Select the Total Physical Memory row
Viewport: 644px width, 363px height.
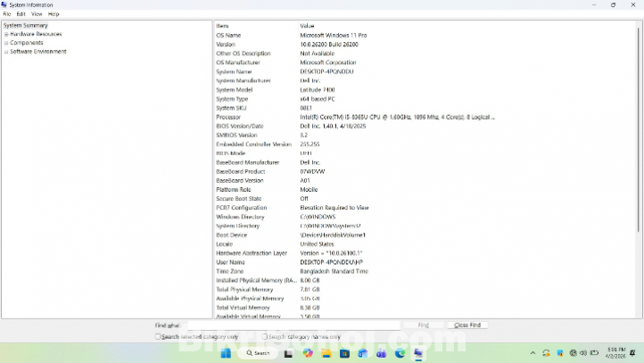pyautogui.click(x=425, y=290)
